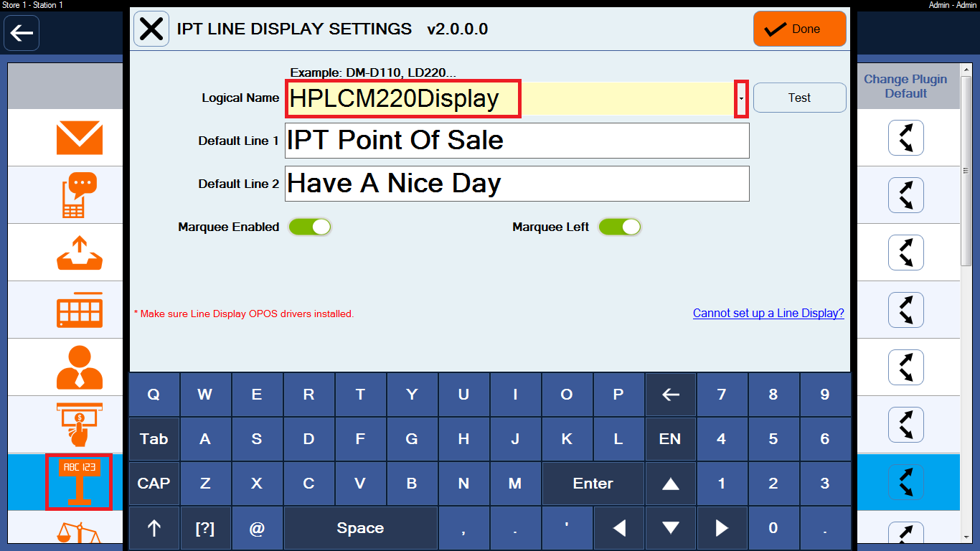This screenshot has width=980, height=551.
Task: Select the envelope email plugin icon
Action: coord(80,138)
